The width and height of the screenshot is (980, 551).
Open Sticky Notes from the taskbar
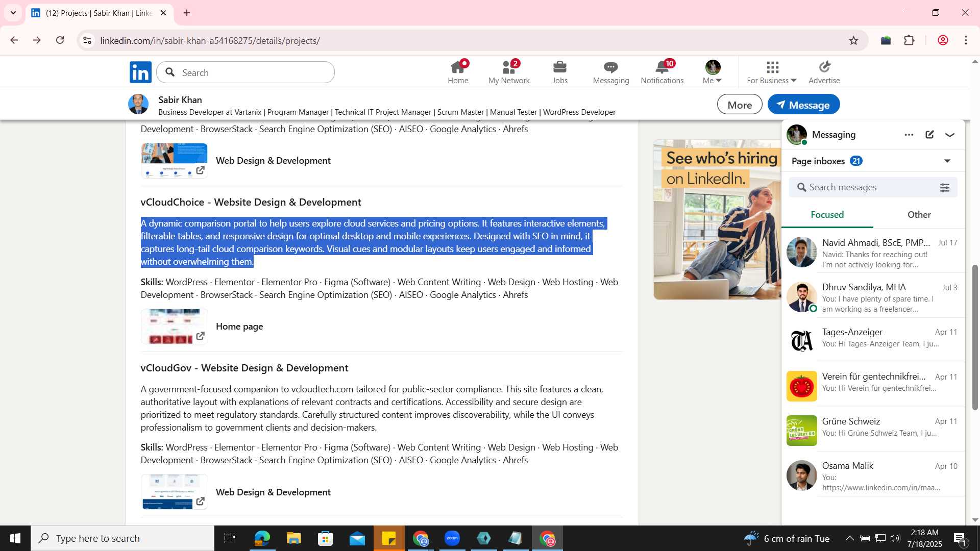389,538
